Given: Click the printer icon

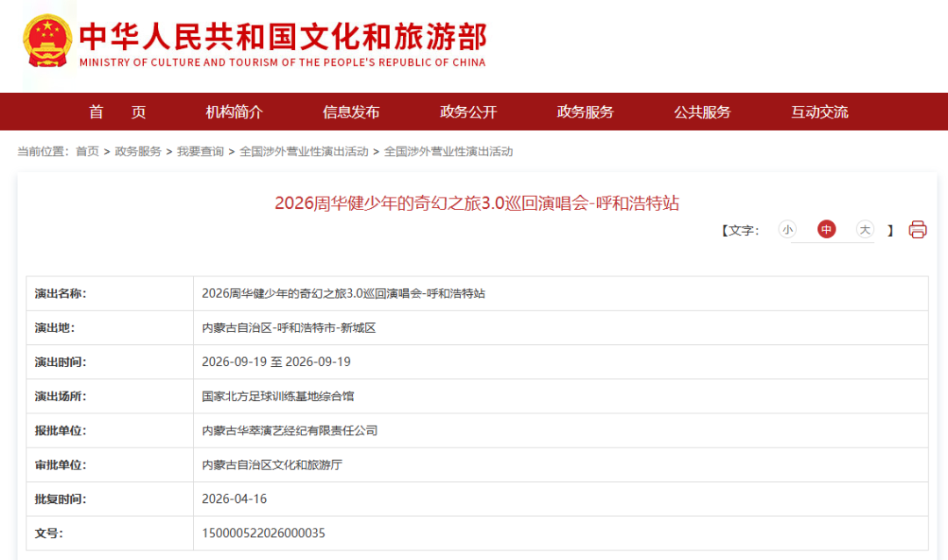Looking at the screenshot, I should click(917, 230).
